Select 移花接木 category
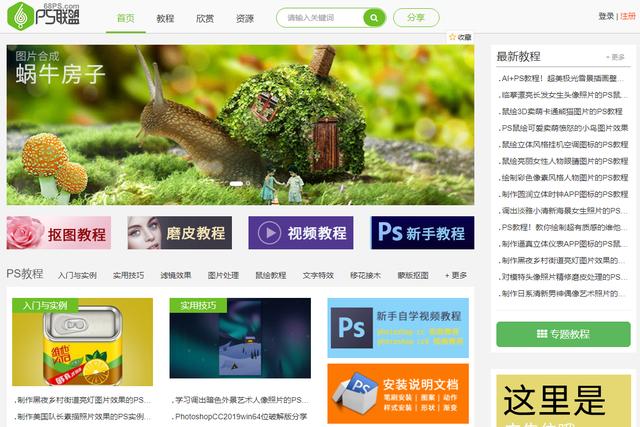This screenshot has height=427, width=640. pos(365,276)
